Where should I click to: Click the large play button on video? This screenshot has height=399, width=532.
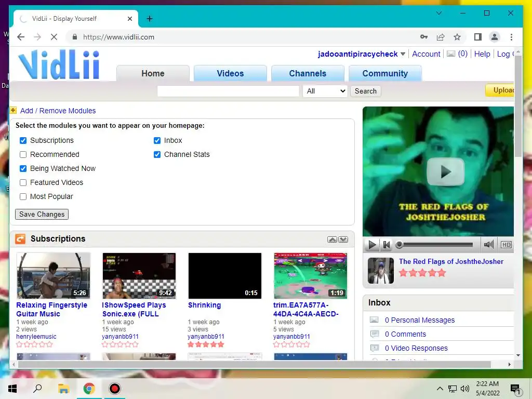point(445,171)
